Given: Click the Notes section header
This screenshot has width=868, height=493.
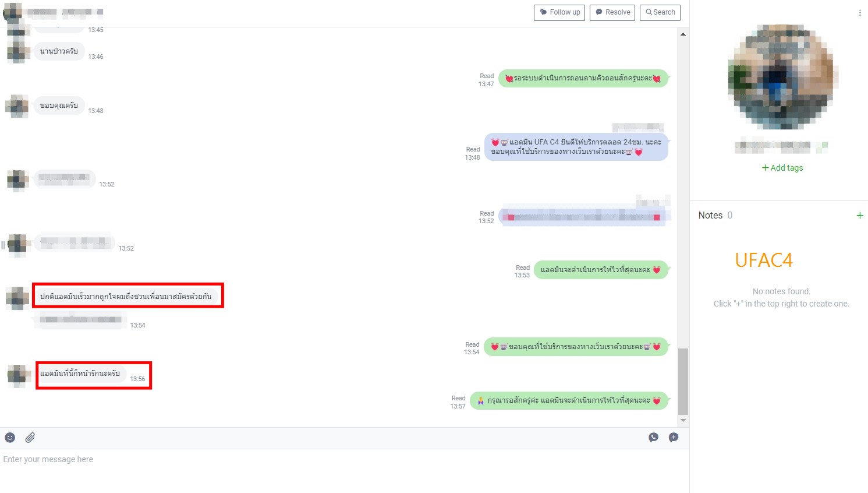Looking at the screenshot, I should 710,216.
